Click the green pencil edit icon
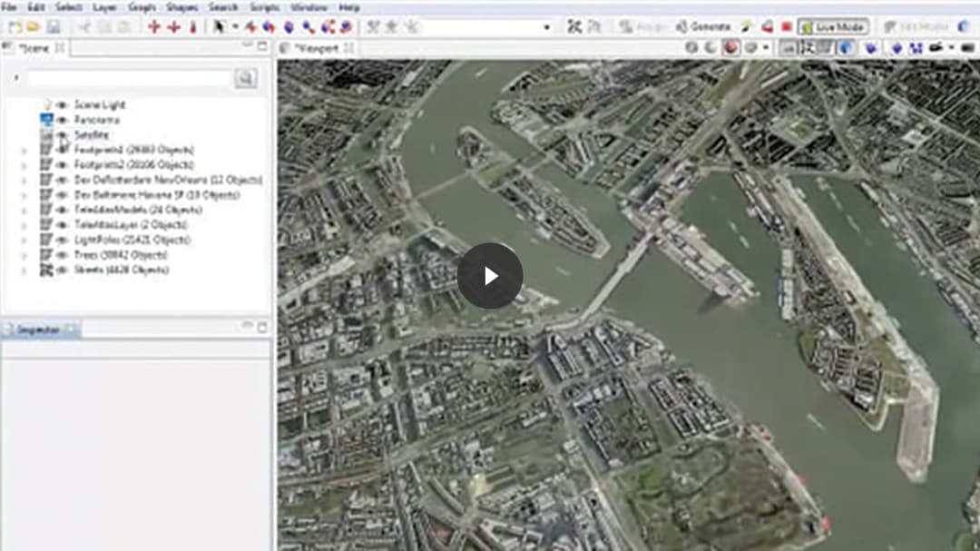This screenshot has height=551, width=980. point(746,27)
